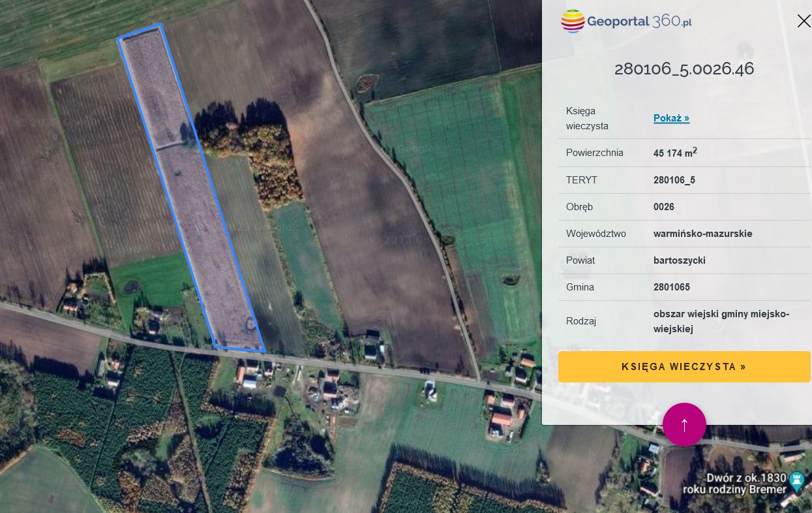
Task: Click the TERYT value 280106_5
Action: coord(674,180)
